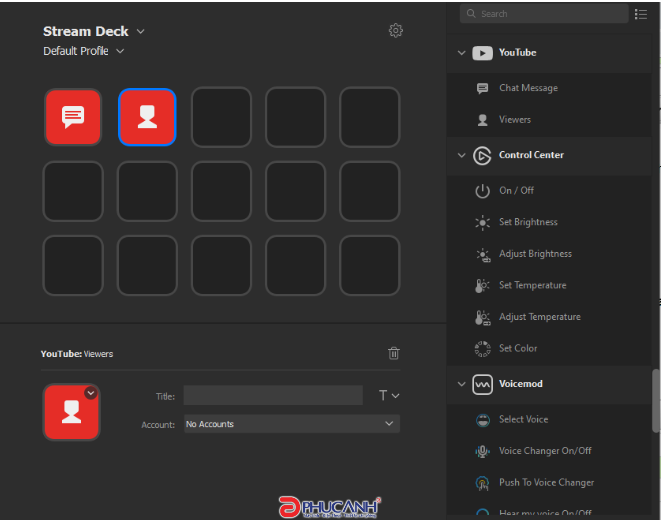Select the Set Brightness action
The image size is (661, 520).
549,222
